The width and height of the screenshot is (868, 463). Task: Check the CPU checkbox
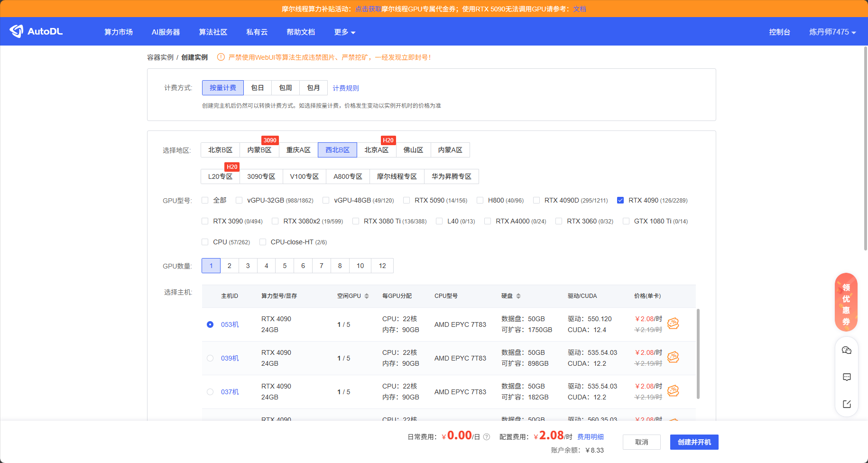click(x=205, y=242)
